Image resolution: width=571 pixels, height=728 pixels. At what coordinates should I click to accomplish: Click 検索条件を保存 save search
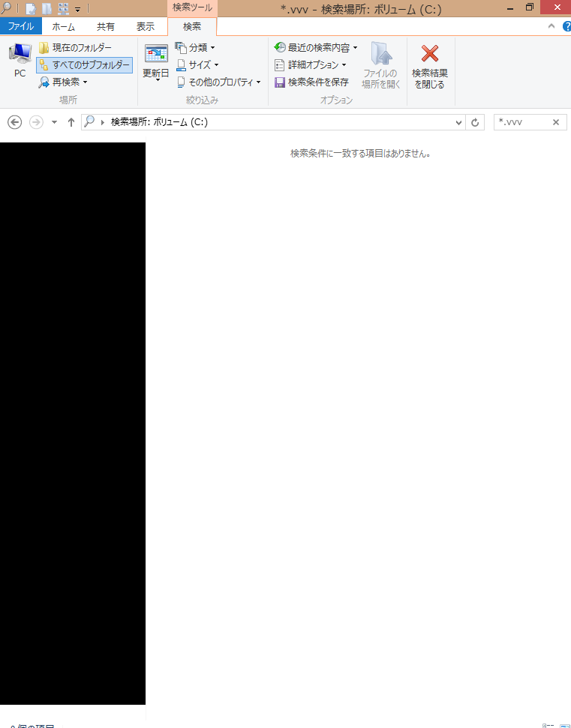(311, 82)
